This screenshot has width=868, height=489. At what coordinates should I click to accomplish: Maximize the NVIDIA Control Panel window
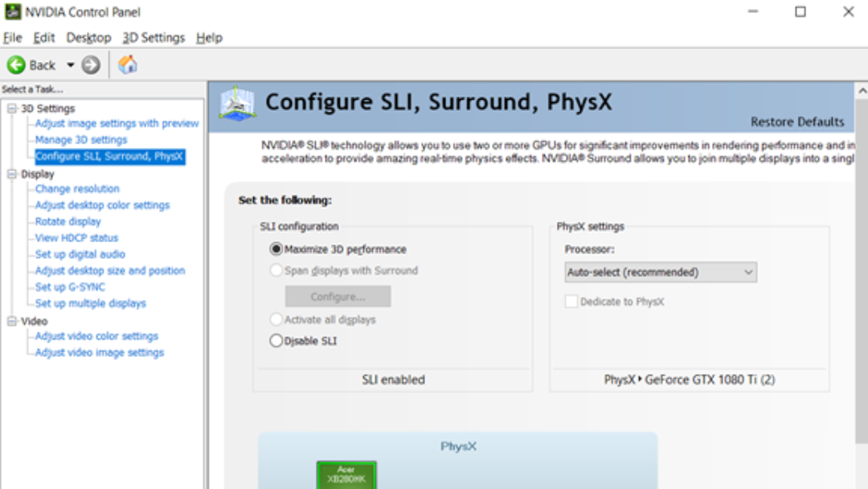pos(800,11)
